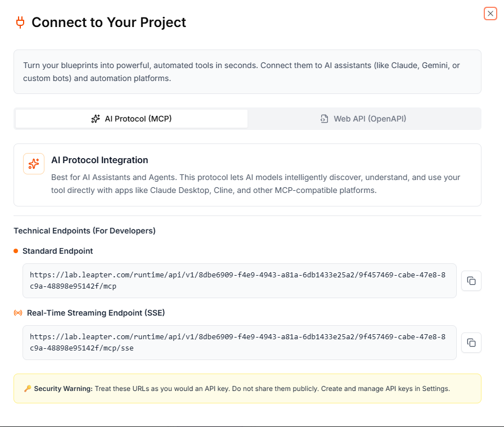504x427 pixels.
Task: Click the orange dot beside Standard Endpoint
Action: [x=16, y=251]
